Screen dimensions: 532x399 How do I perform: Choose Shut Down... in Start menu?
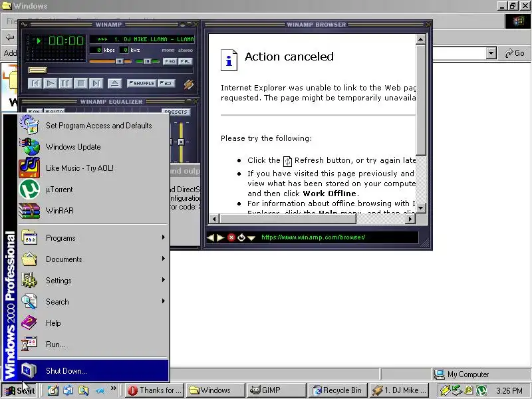[x=93, y=370]
